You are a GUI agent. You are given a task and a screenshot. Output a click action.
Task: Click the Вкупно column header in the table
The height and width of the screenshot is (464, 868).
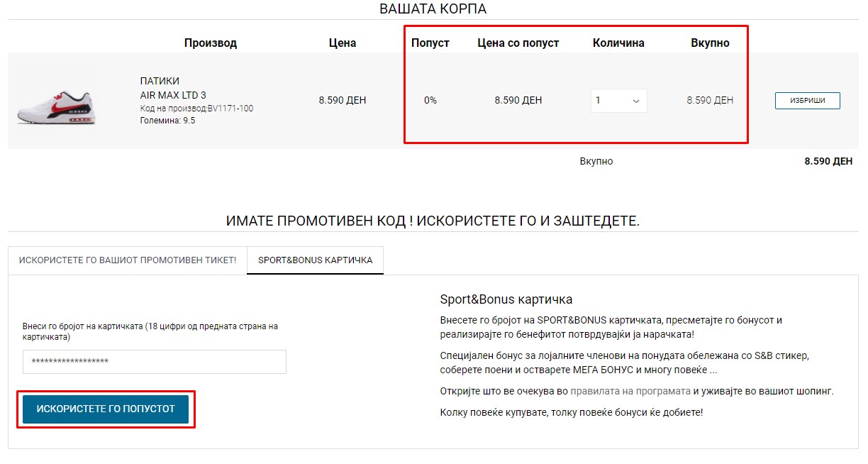click(710, 43)
